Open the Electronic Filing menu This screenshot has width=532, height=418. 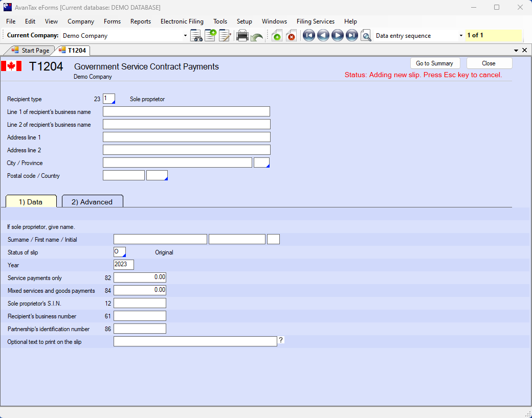click(182, 21)
